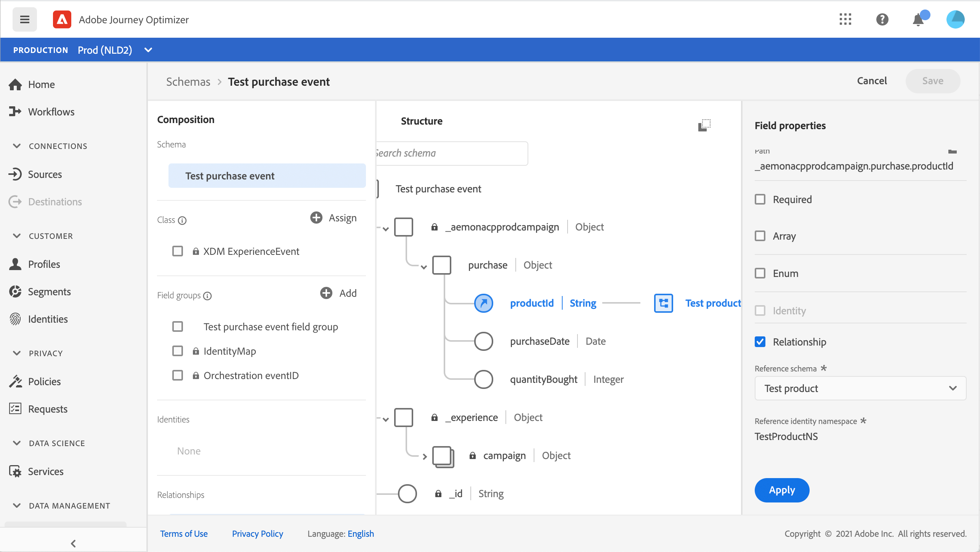Open Sources in the sidebar
This screenshot has height=552, width=980.
[x=45, y=174]
